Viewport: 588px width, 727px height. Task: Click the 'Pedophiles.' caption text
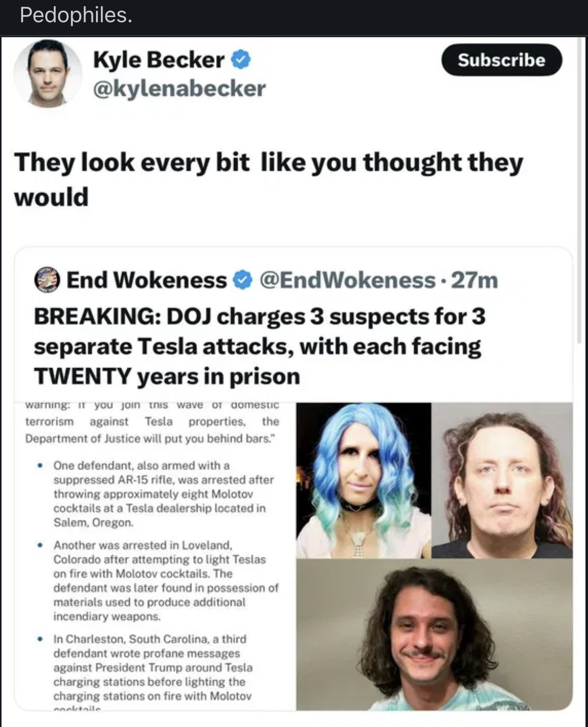[76, 15]
